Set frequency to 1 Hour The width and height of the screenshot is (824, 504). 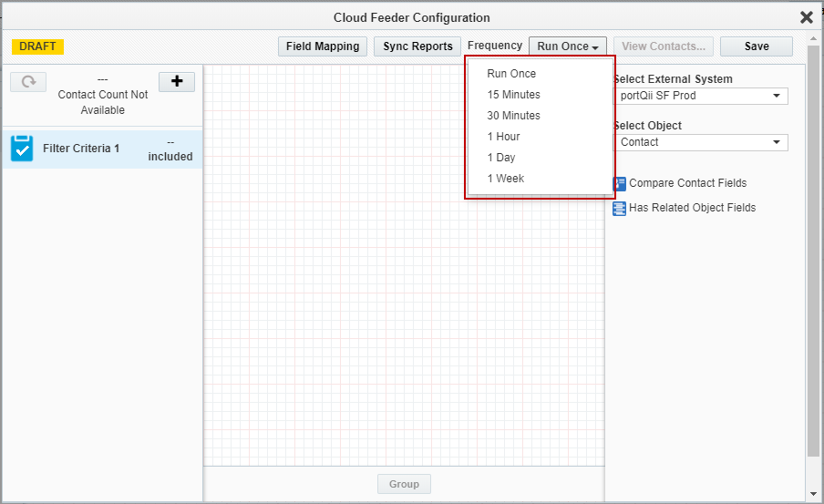(503, 137)
